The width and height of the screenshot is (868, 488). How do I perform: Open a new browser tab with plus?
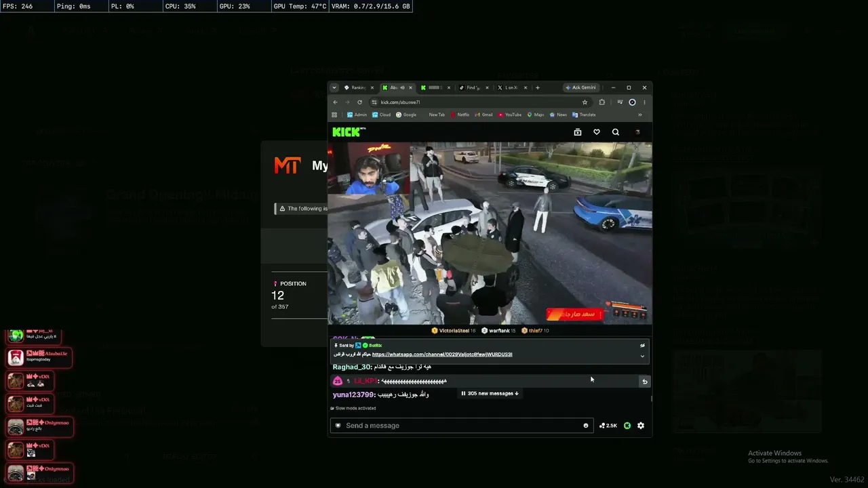538,87
